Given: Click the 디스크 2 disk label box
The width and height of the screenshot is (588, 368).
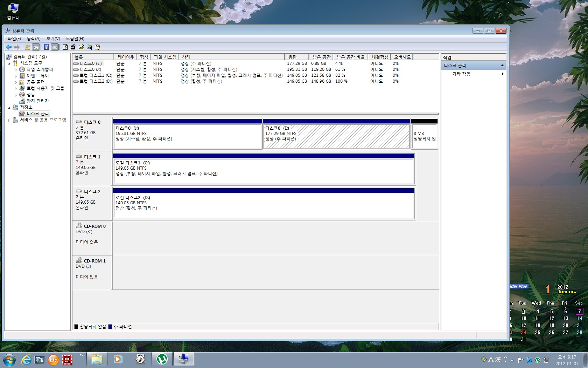Looking at the screenshot, I should pyautogui.click(x=92, y=203).
